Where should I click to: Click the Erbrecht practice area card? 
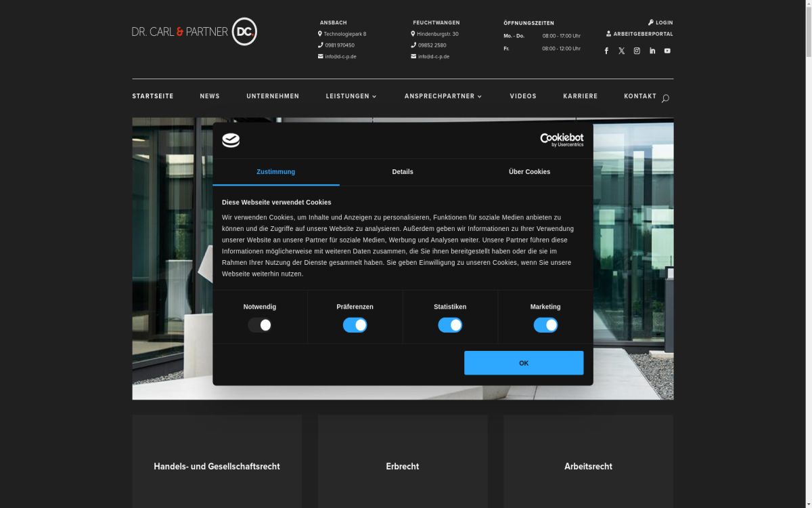point(403,466)
